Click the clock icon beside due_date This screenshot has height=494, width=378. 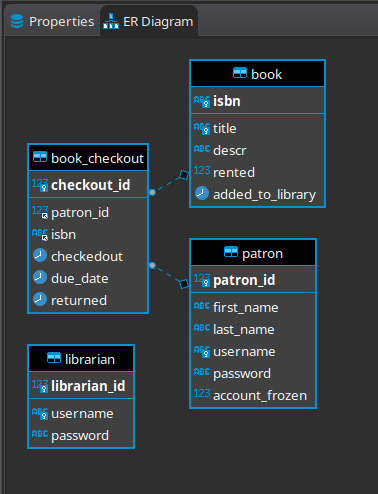tap(40, 277)
